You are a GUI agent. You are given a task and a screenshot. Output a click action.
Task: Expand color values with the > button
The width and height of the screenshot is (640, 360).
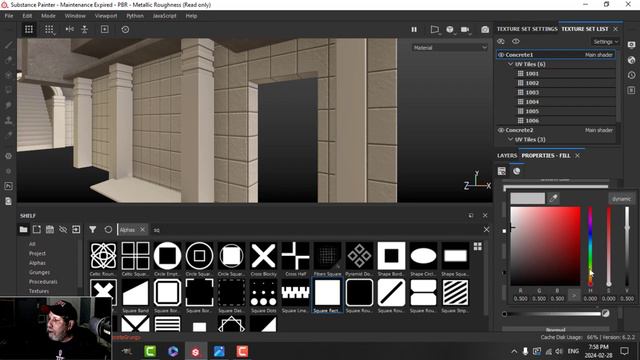tap(574, 295)
